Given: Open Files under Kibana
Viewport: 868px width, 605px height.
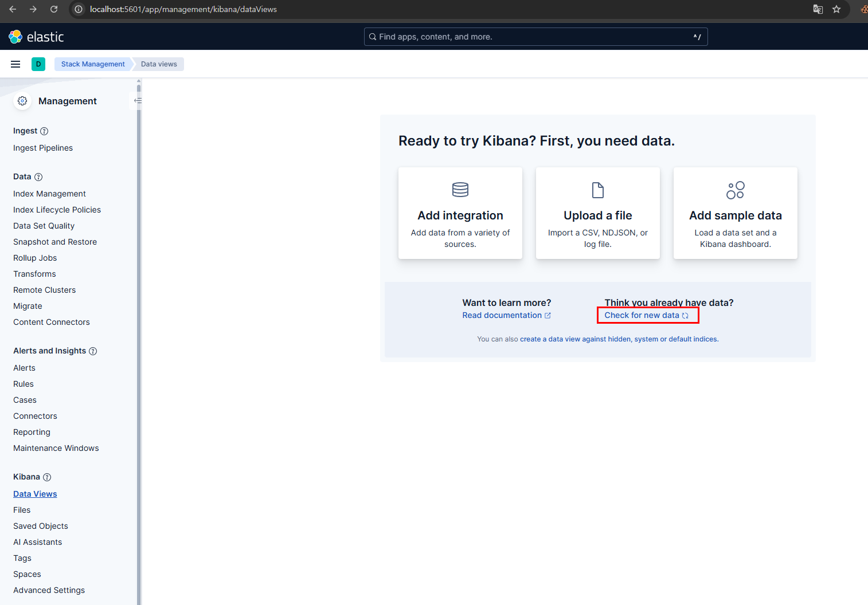Looking at the screenshot, I should (22, 510).
